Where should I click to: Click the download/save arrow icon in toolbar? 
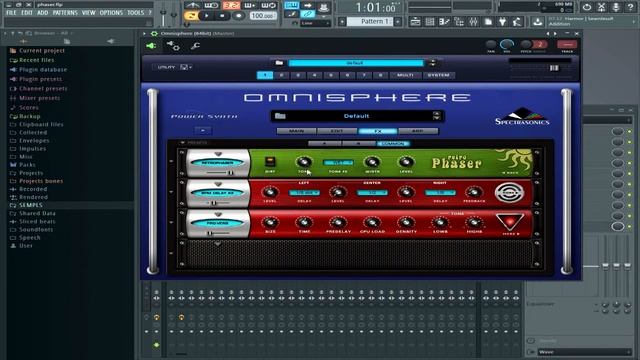[538, 22]
